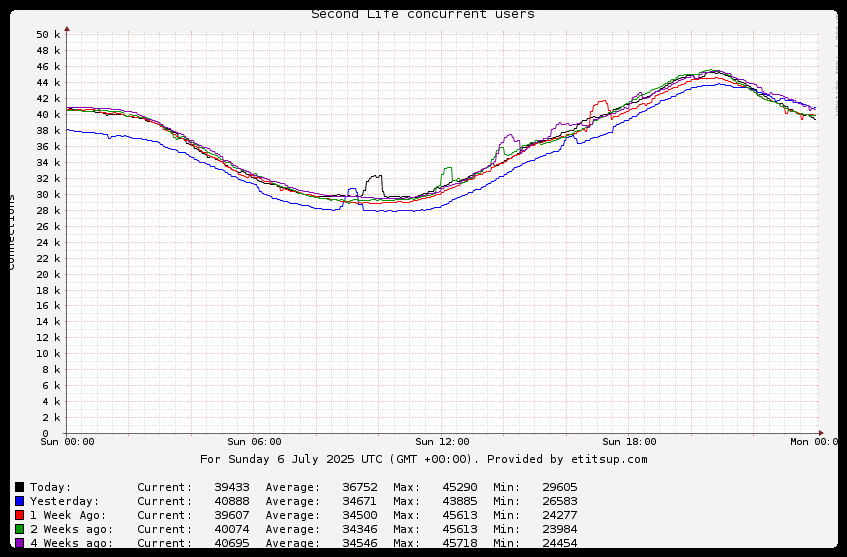Screen dimensions: 847x557
Task: Click 1 Week Ago min value 24277
Action: [560, 515]
